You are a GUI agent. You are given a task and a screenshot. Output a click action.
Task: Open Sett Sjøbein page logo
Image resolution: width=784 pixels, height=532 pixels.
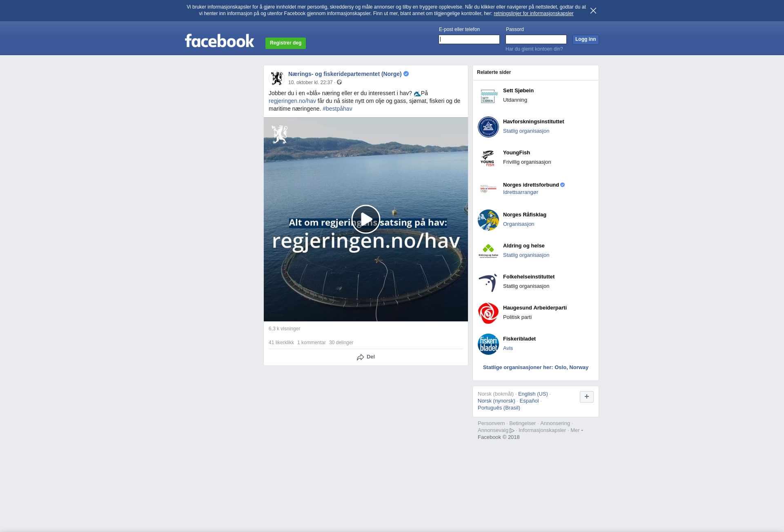pyautogui.click(x=488, y=96)
